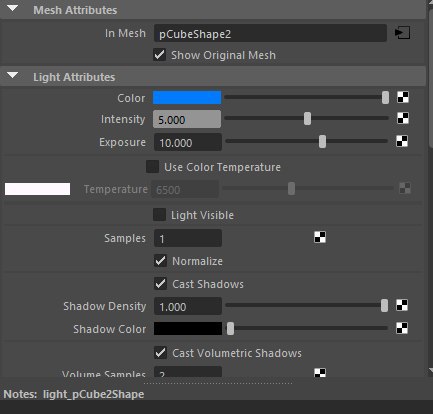Click the Samples checker map button
This screenshot has height=414, width=433.
(x=320, y=237)
